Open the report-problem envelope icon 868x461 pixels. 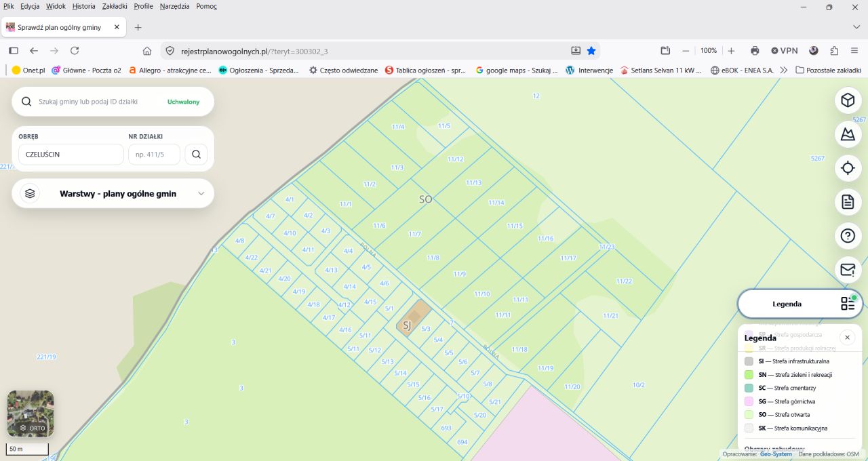coord(848,270)
